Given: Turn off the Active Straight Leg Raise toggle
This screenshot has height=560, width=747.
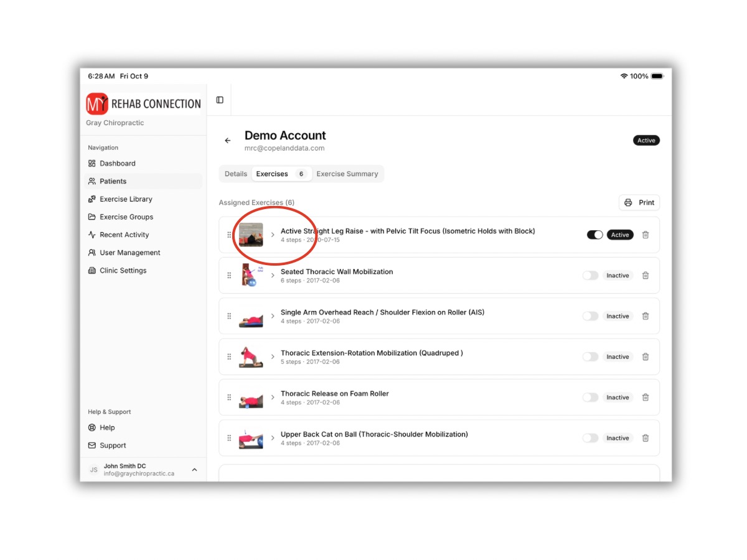Looking at the screenshot, I should [594, 235].
